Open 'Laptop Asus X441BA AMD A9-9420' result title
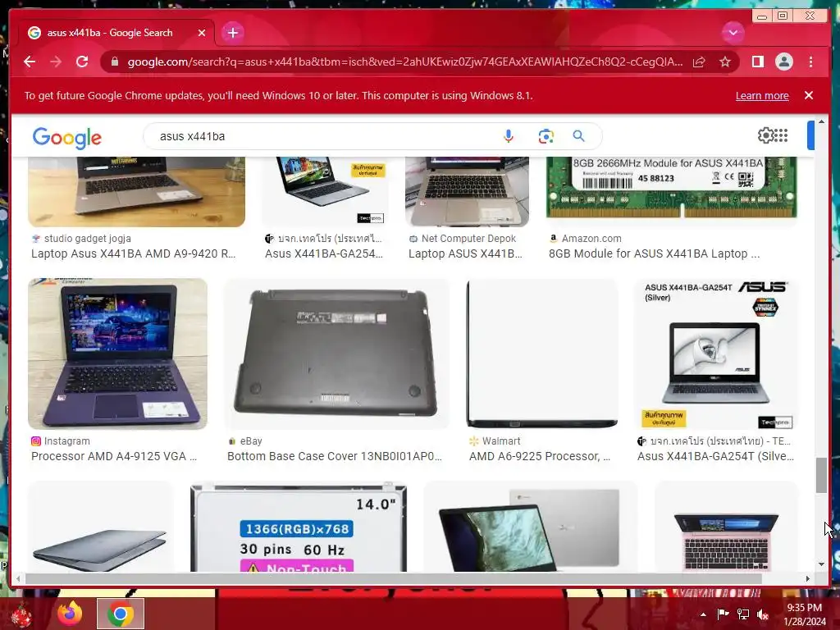 pyautogui.click(x=134, y=253)
